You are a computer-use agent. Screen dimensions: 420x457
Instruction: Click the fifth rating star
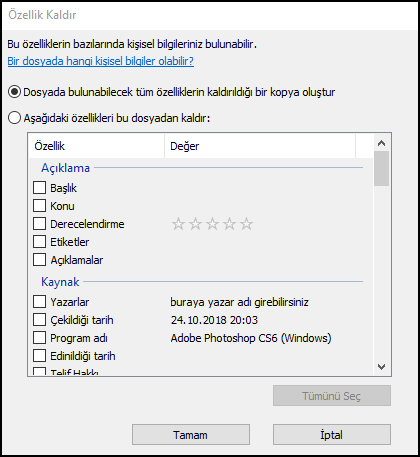(x=246, y=224)
